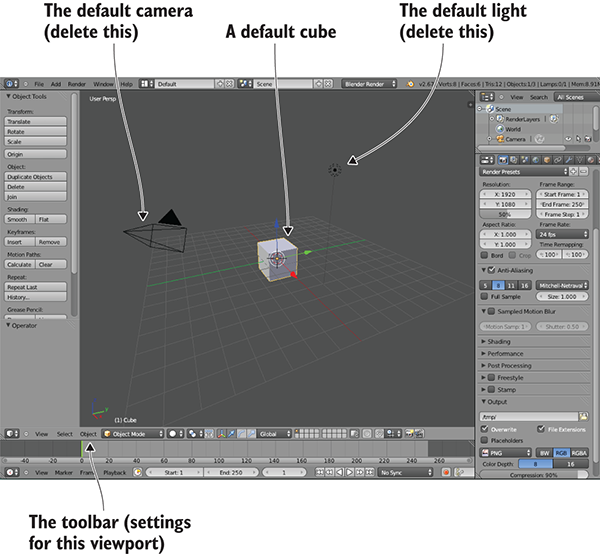Open the Blender Render engine dropdown

click(369, 84)
